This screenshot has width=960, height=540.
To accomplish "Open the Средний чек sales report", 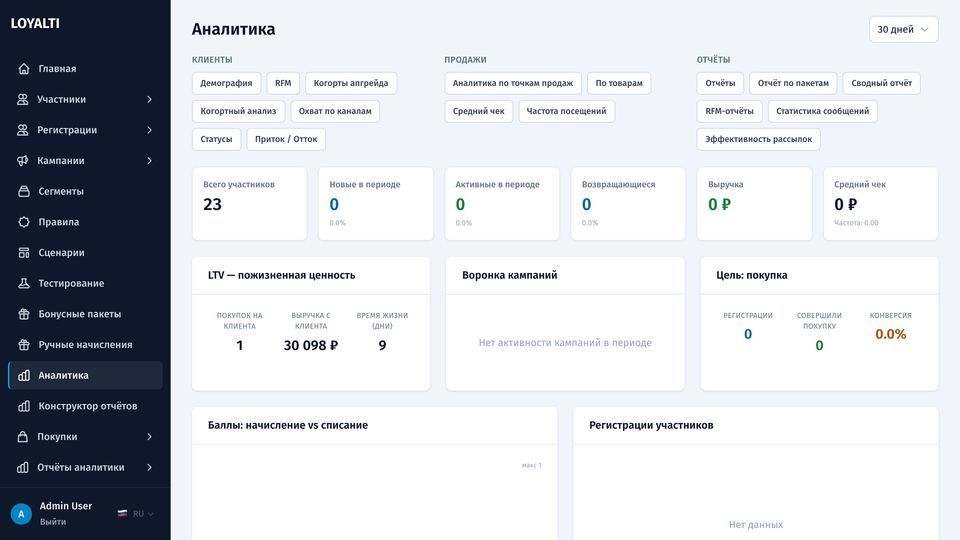I will coord(479,111).
